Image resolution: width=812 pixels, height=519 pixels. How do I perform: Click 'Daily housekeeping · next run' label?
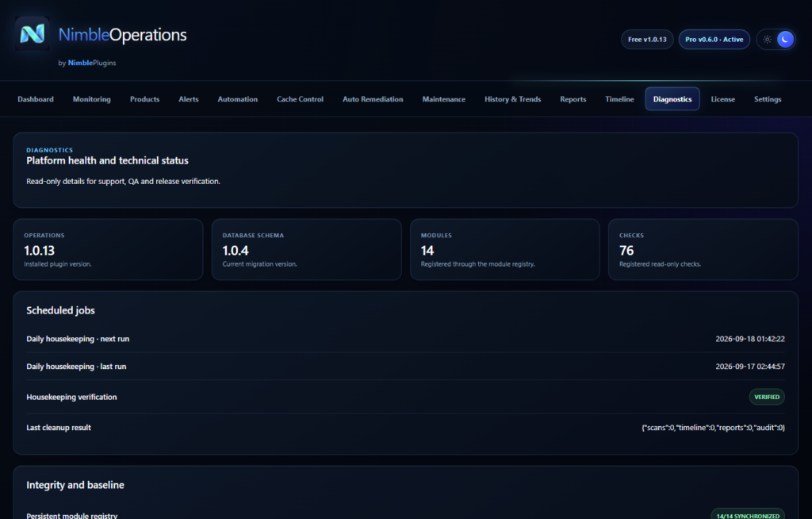pyautogui.click(x=78, y=339)
